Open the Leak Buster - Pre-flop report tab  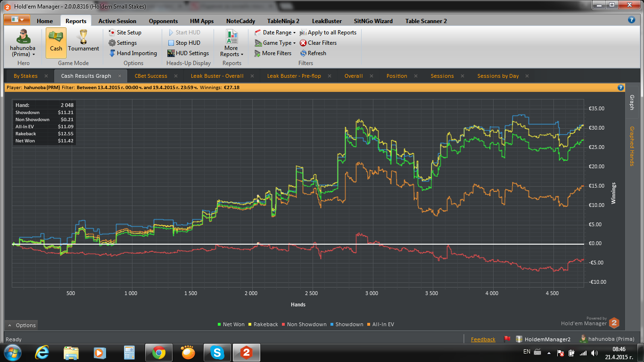click(294, 76)
